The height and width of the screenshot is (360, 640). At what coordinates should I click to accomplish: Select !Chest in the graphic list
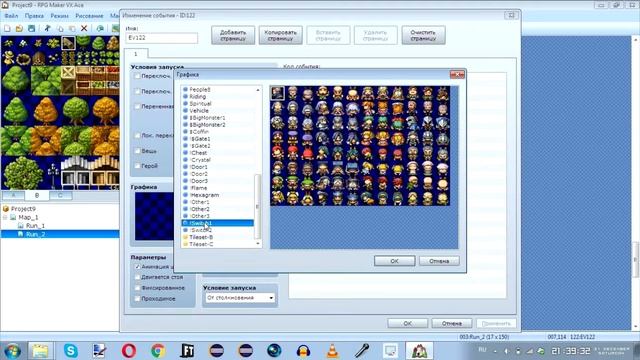[198, 153]
